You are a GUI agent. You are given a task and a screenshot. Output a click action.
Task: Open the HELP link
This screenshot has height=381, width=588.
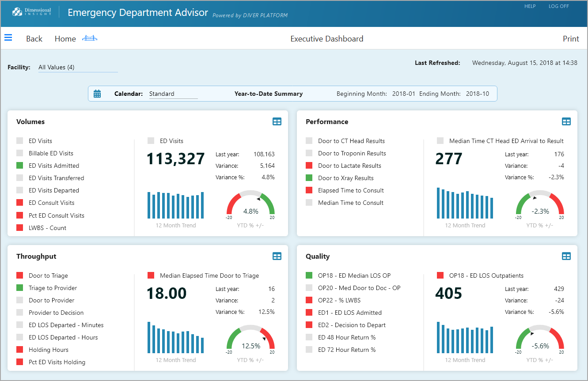[x=530, y=6]
